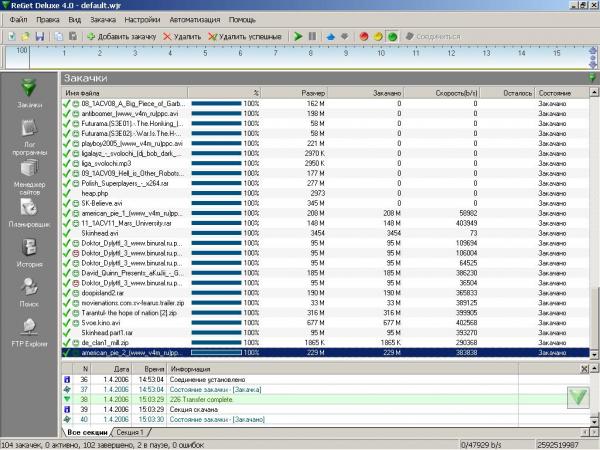Image resolution: width=600 pixels, height=450 pixels.
Task: Click green arrow icon in Закачки header
Action: pyautogui.click(x=592, y=78)
